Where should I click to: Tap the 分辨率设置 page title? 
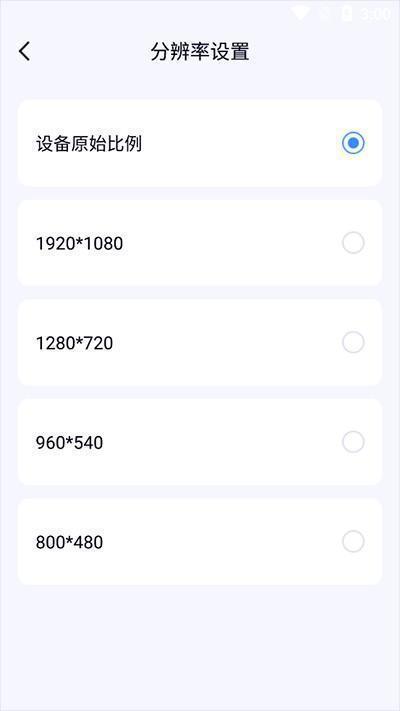point(200,52)
